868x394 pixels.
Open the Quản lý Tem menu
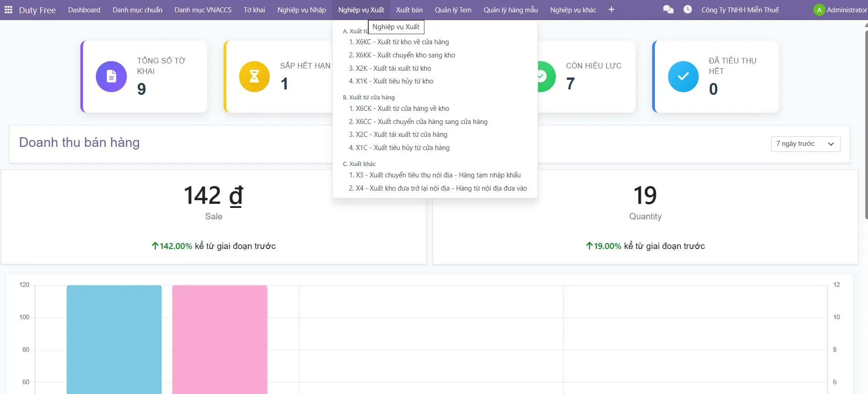point(453,10)
